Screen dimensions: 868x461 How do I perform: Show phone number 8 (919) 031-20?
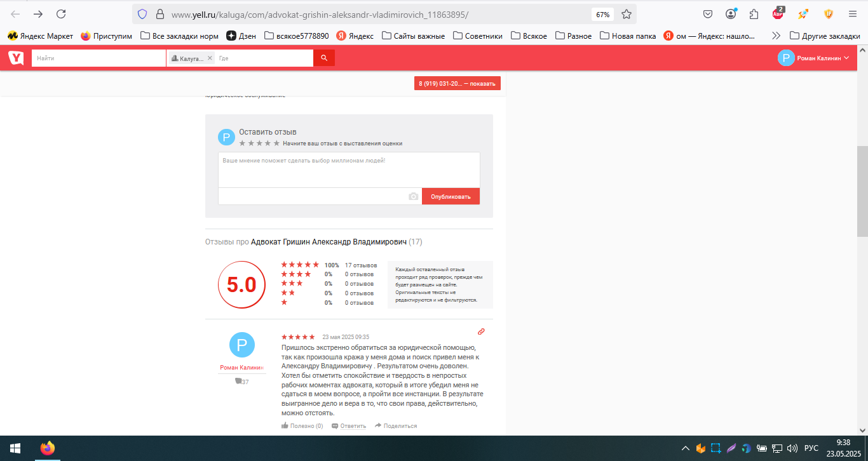tap(458, 83)
